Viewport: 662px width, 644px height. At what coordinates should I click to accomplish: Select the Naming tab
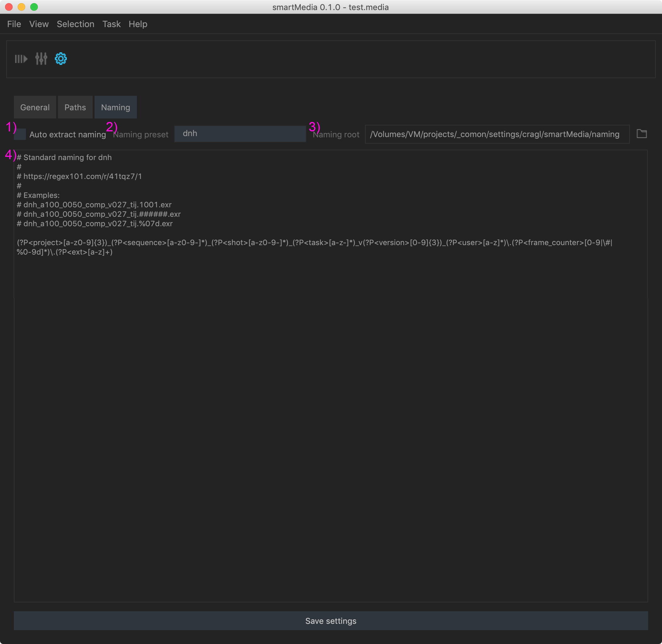[115, 107]
